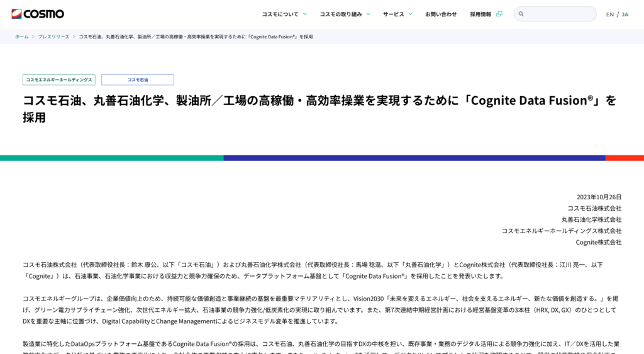Screen dimensions: 644x354
Task: Click the COSMO logo in the header
Action: point(38,14)
